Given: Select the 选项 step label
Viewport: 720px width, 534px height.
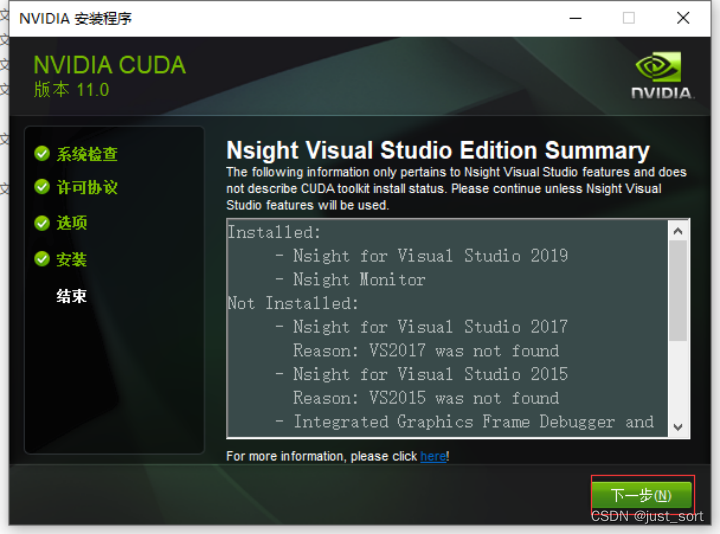Looking at the screenshot, I should (72, 223).
